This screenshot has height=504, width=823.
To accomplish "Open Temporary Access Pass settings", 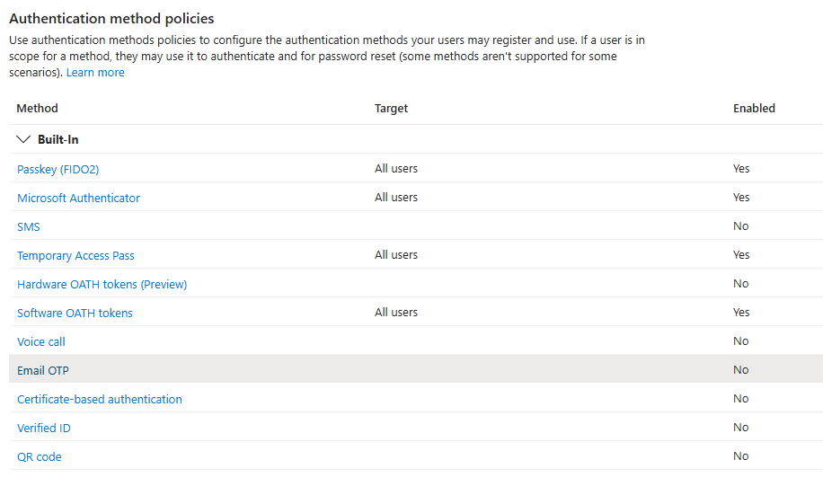I will coord(75,256).
